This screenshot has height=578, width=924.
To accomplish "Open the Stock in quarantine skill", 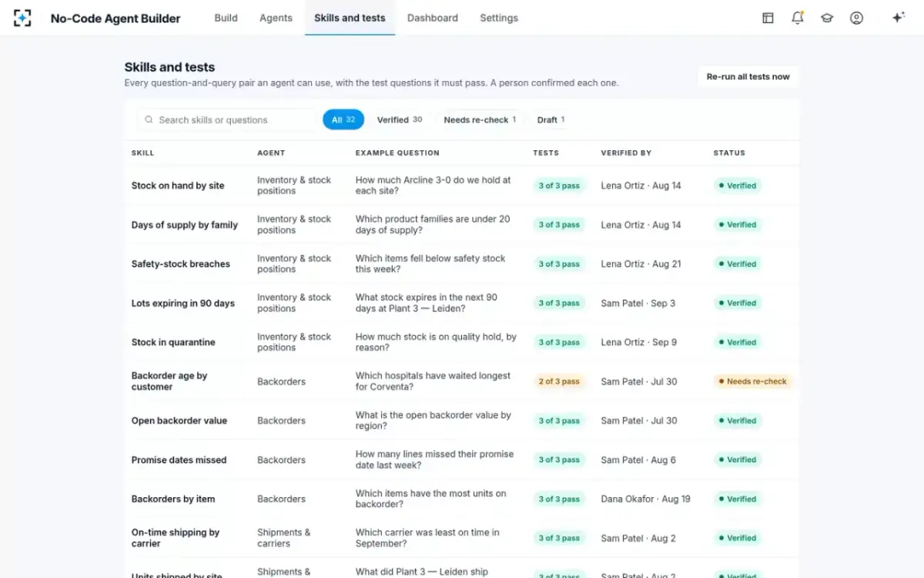I will [x=173, y=342].
